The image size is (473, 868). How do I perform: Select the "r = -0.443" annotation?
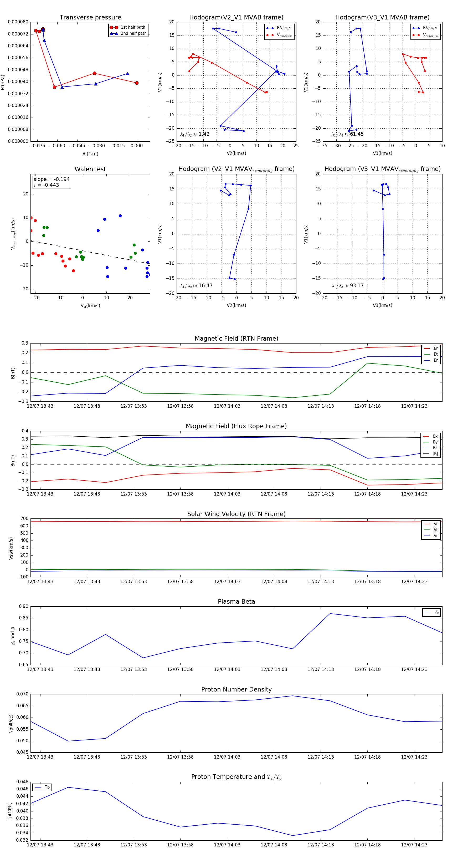pos(47,185)
